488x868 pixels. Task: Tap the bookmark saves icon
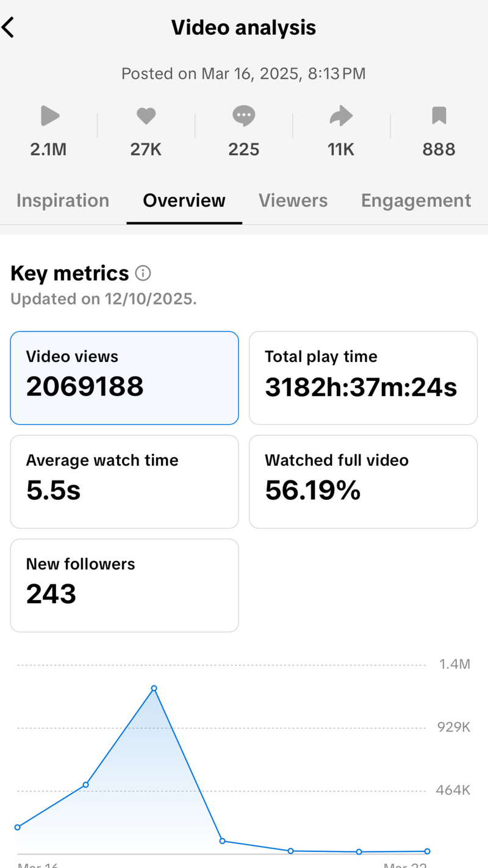439,115
